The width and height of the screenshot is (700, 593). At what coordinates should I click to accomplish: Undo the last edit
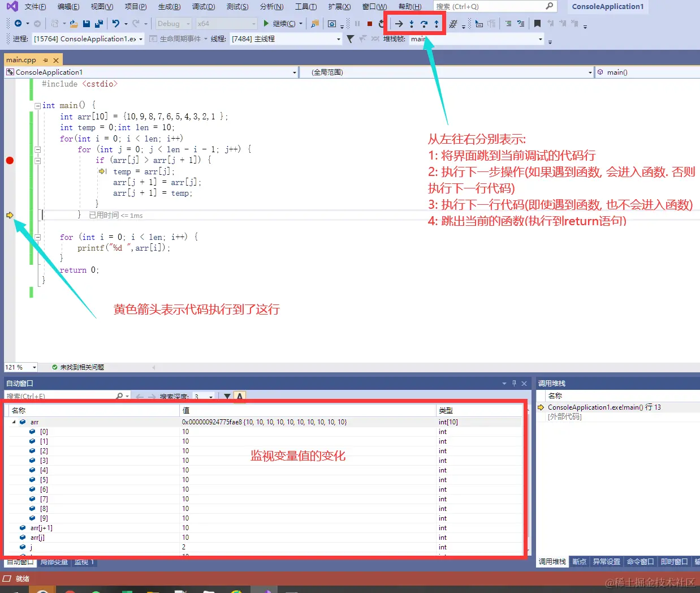(x=116, y=24)
